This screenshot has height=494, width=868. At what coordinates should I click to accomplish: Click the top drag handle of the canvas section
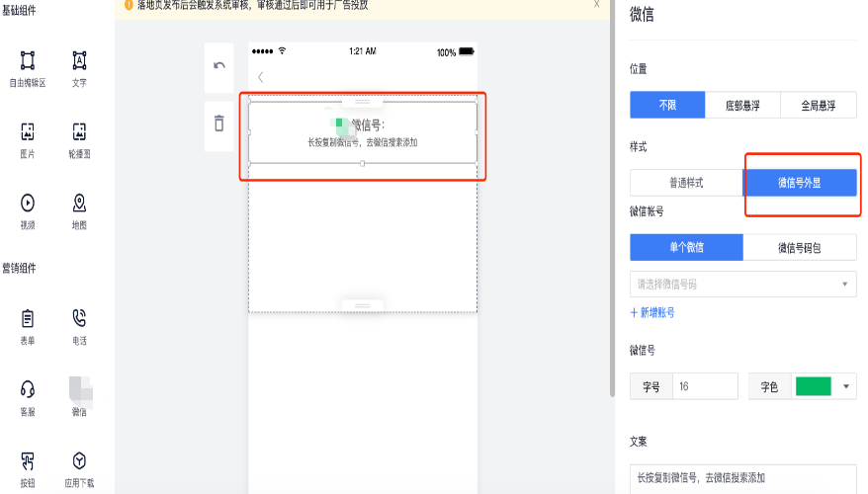pyautogui.click(x=362, y=102)
